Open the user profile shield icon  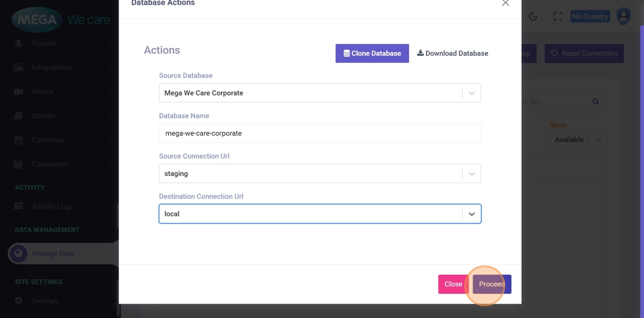click(623, 16)
